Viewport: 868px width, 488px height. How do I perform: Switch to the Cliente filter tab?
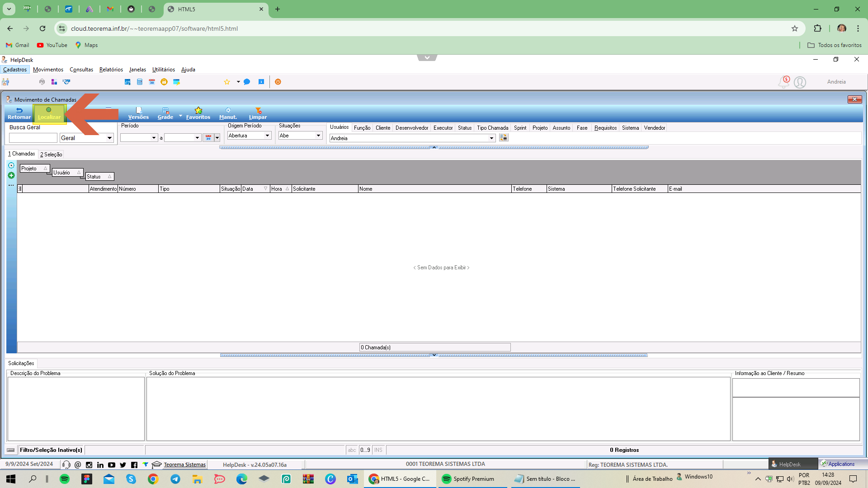[383, 128]
